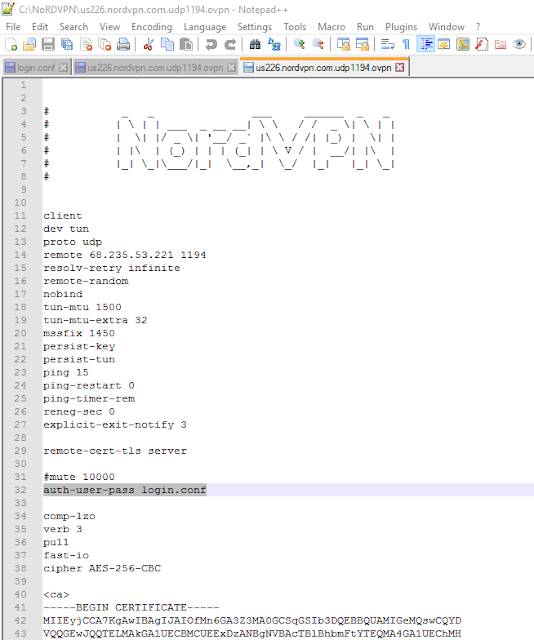Click the Copy toolbar icon

pos(167,44)
